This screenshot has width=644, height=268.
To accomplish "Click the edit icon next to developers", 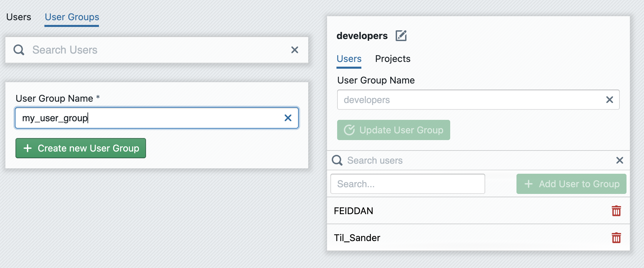I will (x=401, y=36).
